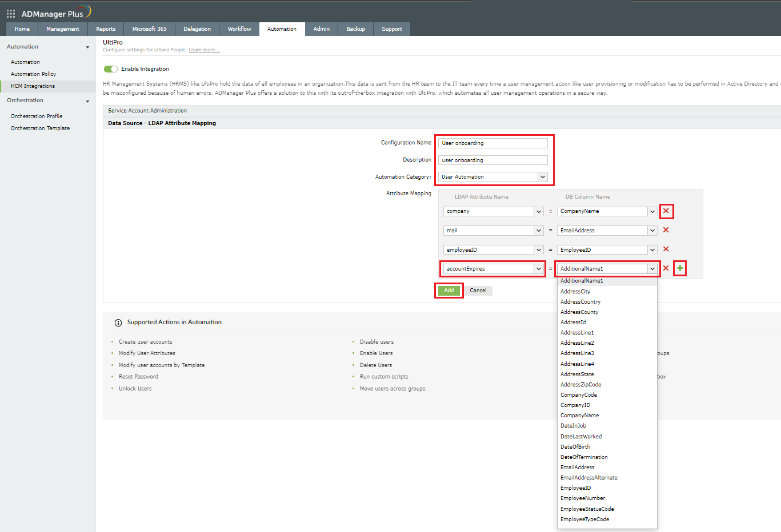Remove the company attribute mapping row

click(x=666, y=211)
